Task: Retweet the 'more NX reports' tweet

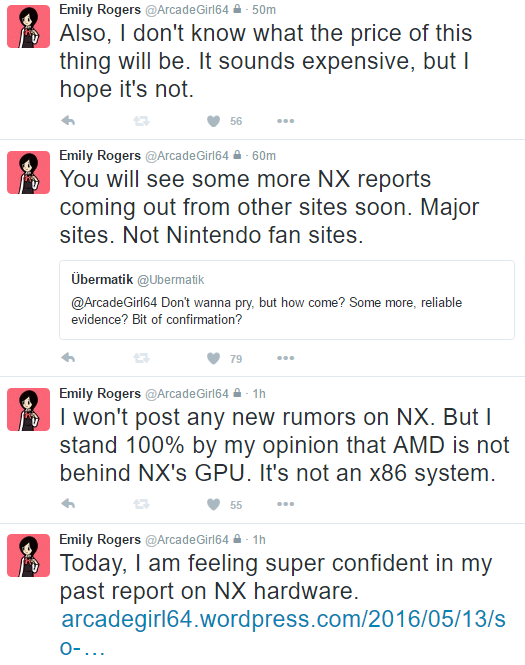Action: 141,358
